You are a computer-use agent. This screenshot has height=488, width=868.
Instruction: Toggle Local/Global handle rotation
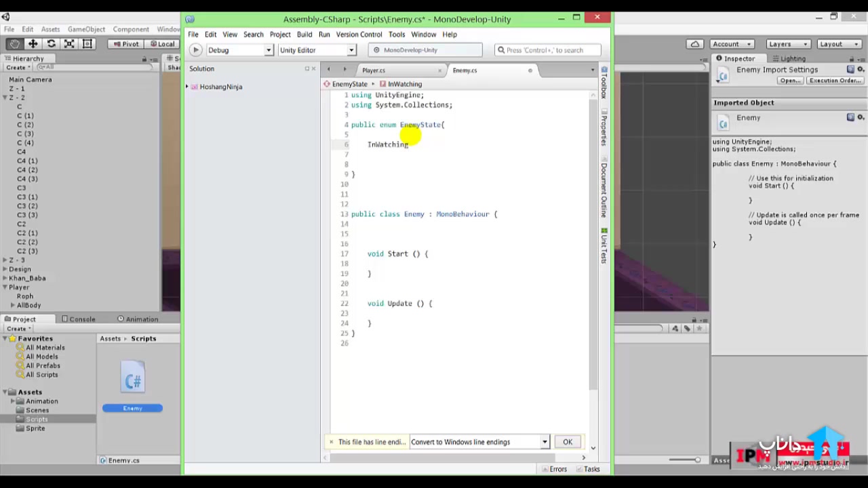point(162,44)
